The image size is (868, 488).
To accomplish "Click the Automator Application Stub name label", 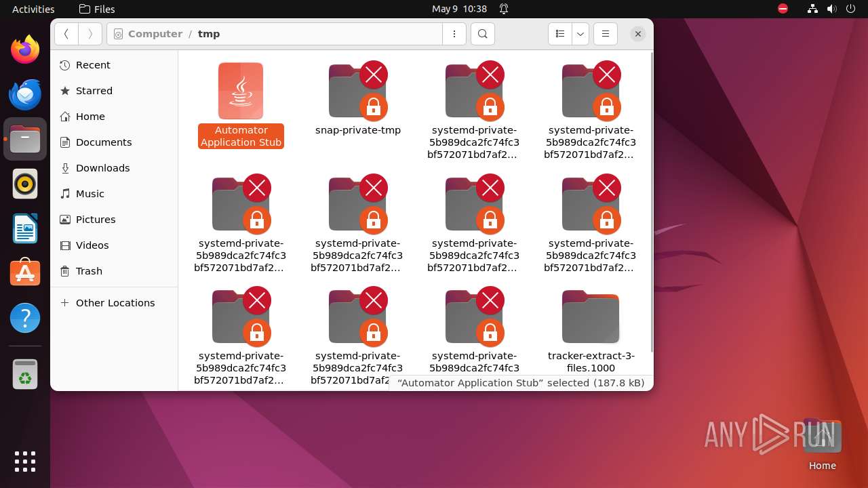I will click(241, 136).
